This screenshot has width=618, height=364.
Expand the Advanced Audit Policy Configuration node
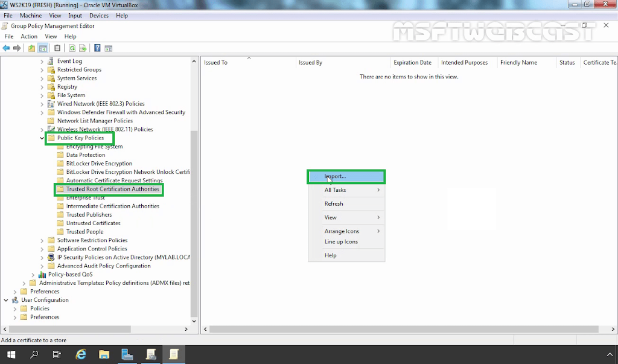click(x=42, y=266)
